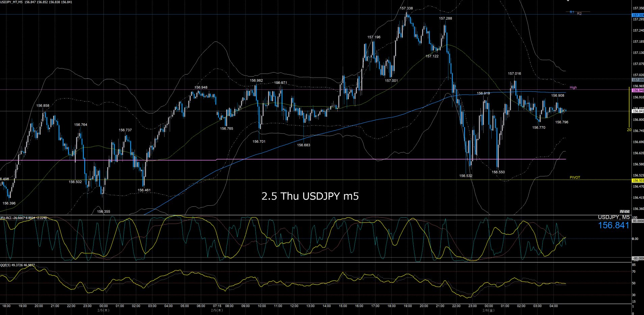Image resolution: width=644 pixels, height=315 pixels.
Task: Click the R1 pivot level label
Action: 572,12
